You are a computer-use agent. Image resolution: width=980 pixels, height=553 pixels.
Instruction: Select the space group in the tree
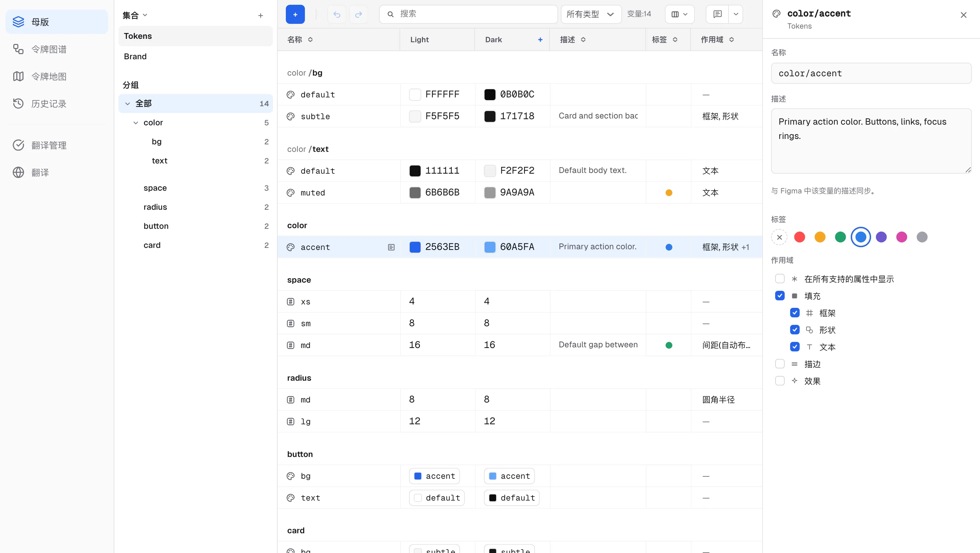pyautogui.click(x=196, y=188)
